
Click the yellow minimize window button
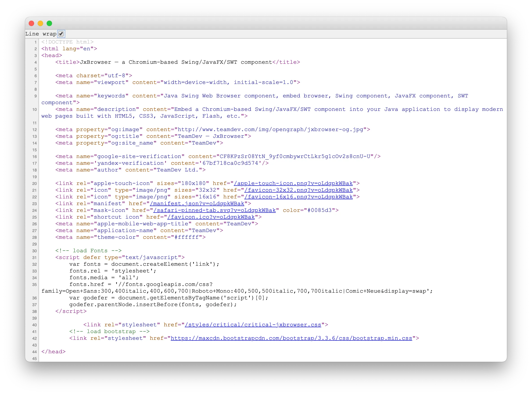tap(40, 23)
